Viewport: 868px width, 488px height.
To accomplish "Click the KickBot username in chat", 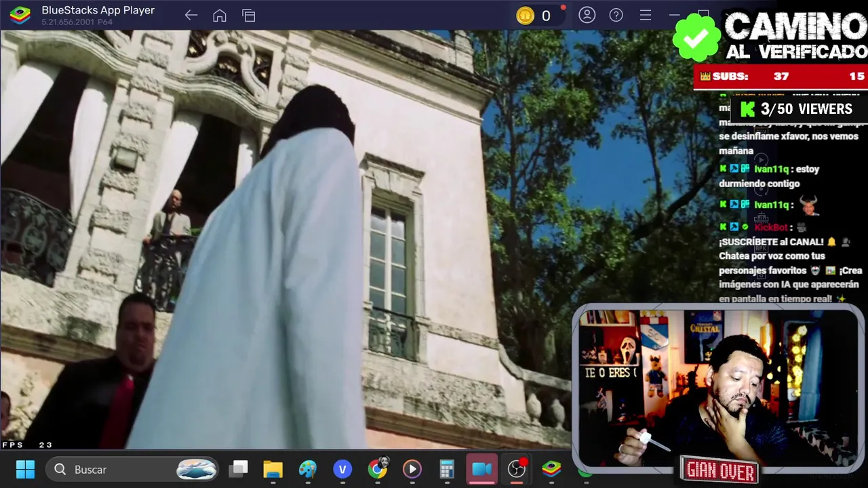I will [x=771, y=227].
